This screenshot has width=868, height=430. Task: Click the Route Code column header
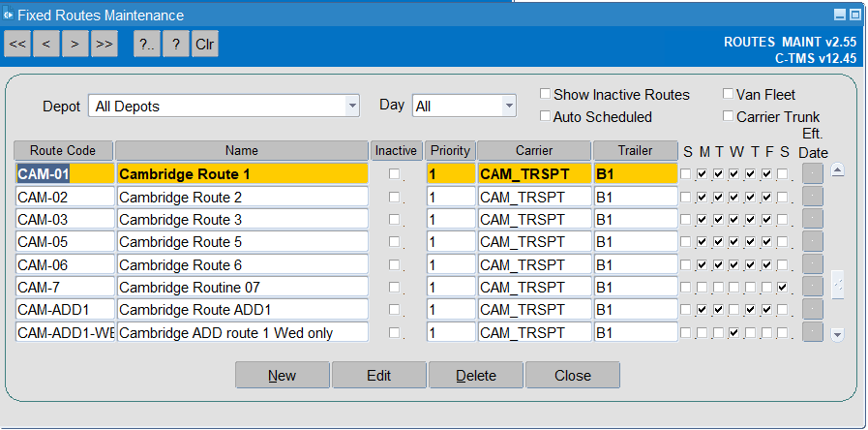pyautogui.click(x=63, y=151)
